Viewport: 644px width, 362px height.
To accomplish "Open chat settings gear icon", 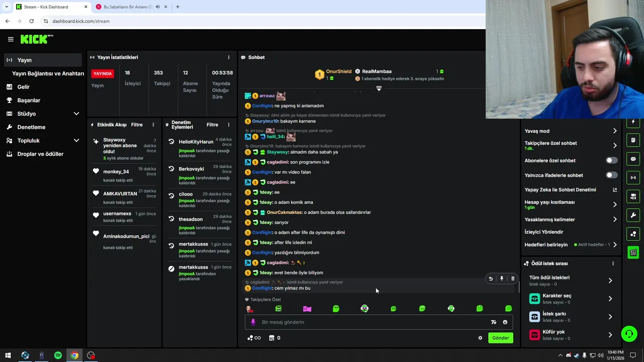I will pyautogui.click(x=480, y=338).
